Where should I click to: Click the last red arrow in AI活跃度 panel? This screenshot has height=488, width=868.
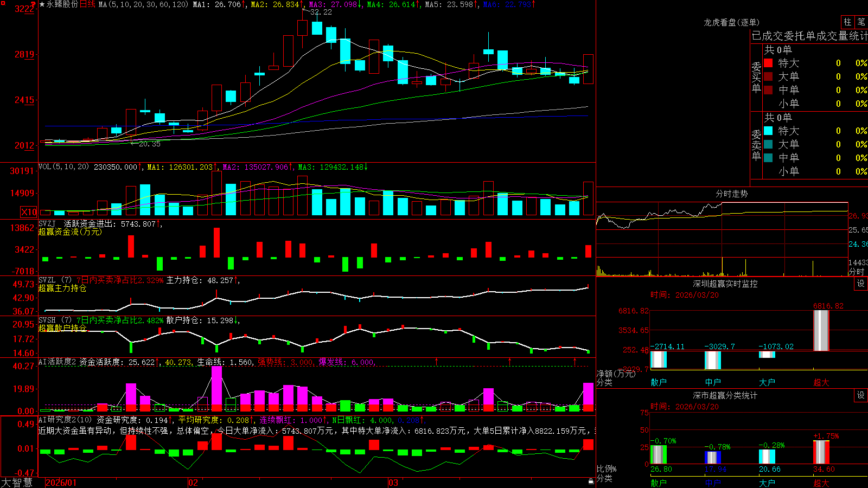(575, 361)
